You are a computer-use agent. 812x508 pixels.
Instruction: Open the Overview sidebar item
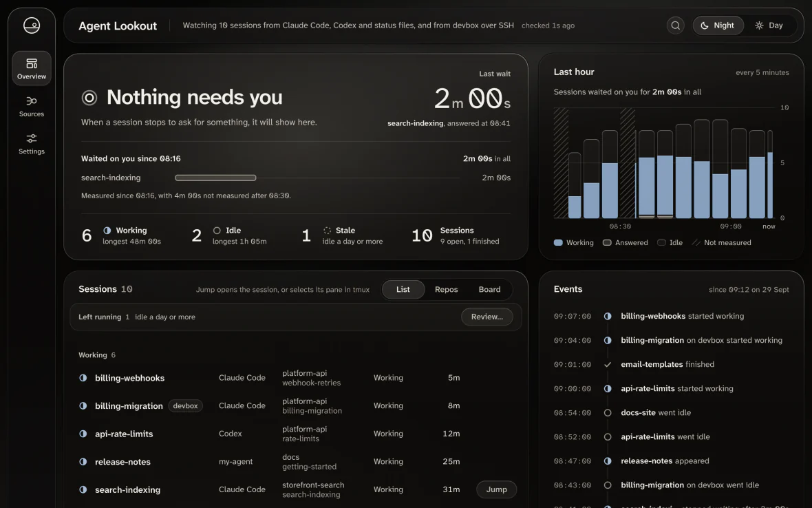32,68
